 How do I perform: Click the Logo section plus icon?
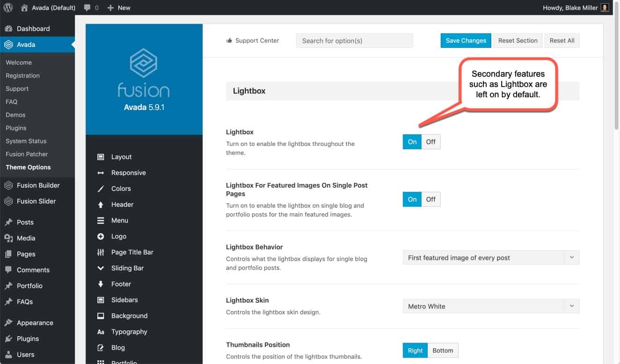101,236
